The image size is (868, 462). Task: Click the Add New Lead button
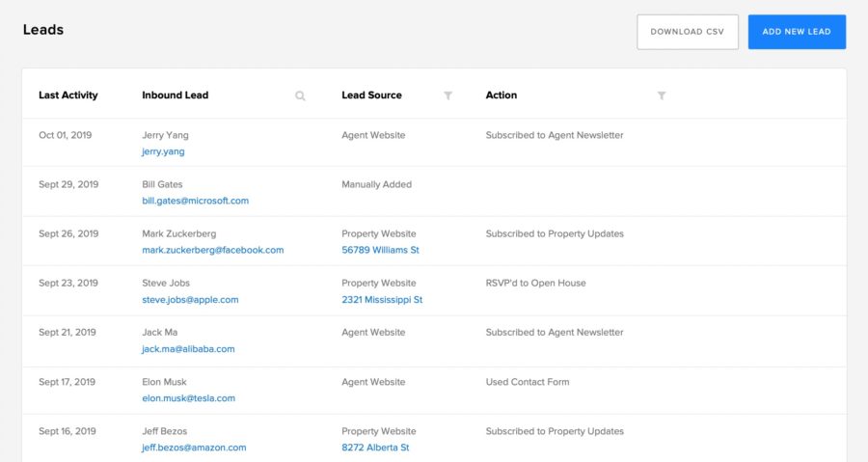[x=797, y=32]
